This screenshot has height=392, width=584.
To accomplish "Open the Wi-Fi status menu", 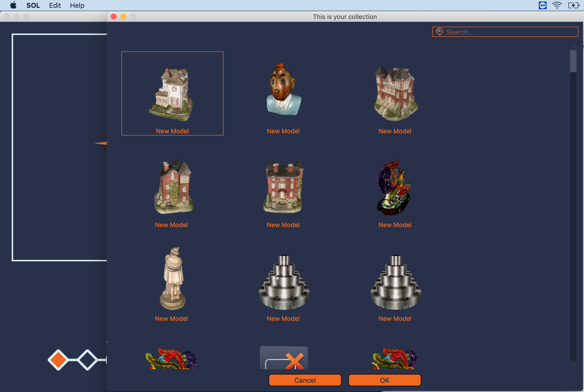I will [x=557, y=5].
